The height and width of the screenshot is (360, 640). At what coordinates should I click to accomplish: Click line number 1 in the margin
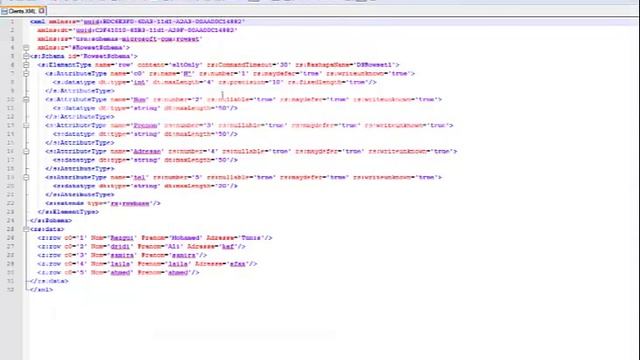(12, 22)
